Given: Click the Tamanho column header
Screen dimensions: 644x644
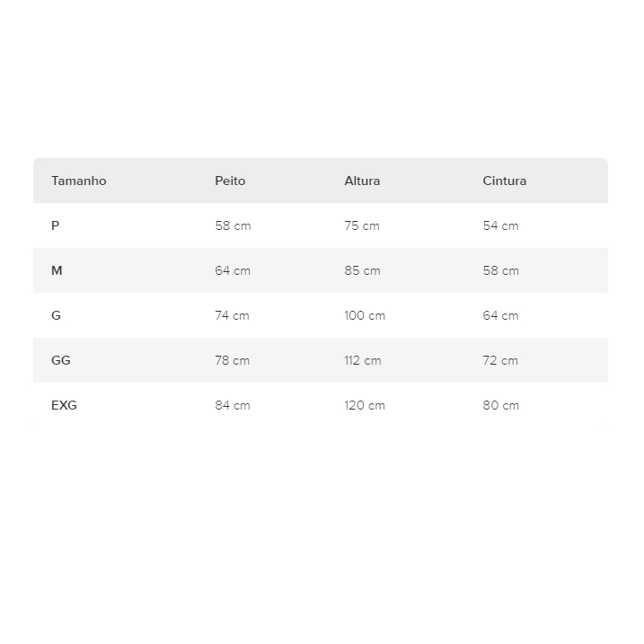Looking at the screenshot, I should click(x=78, y=181).
